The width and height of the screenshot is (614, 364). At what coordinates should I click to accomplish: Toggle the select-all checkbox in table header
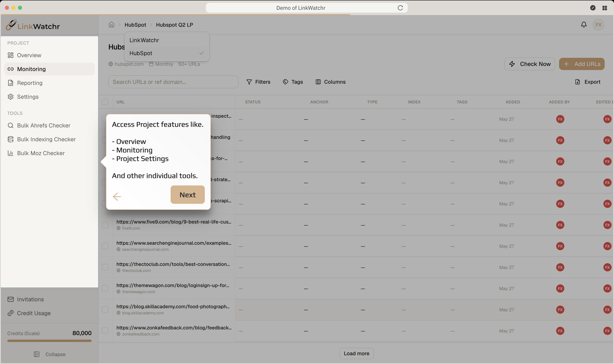coord(105,102)
